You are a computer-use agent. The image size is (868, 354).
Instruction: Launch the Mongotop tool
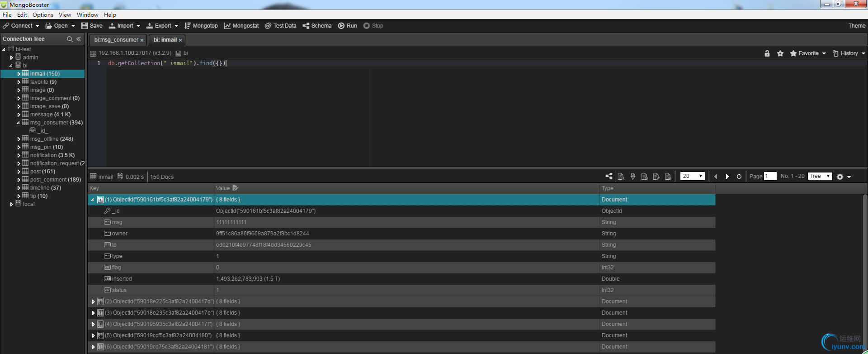coord(201,26)
